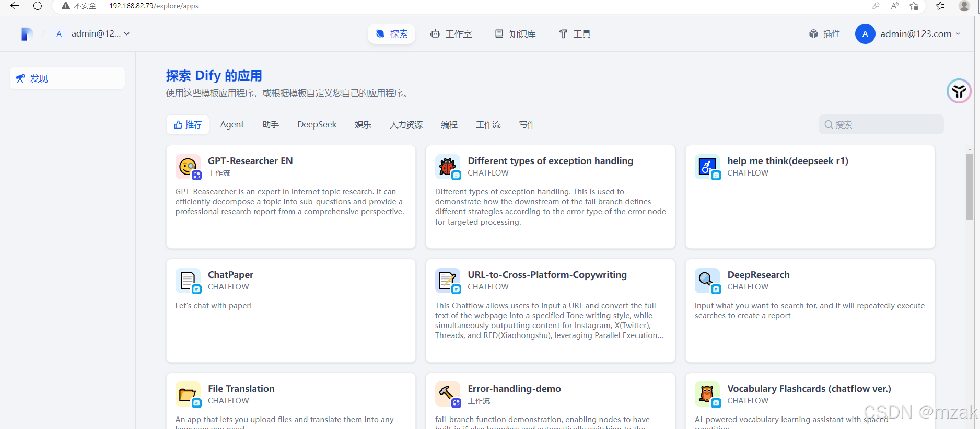Viewport: 980px width, 429px height.
Task: Click the browser password key icon
Action: coord(876,6)
